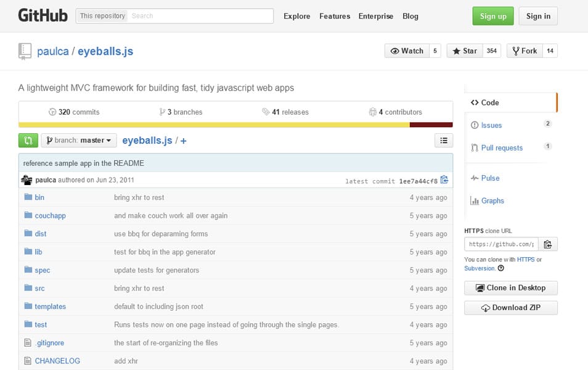Click the green compare and review button
Image resolution: width=588 pixels, height=370 pixels.
[28, 141]
